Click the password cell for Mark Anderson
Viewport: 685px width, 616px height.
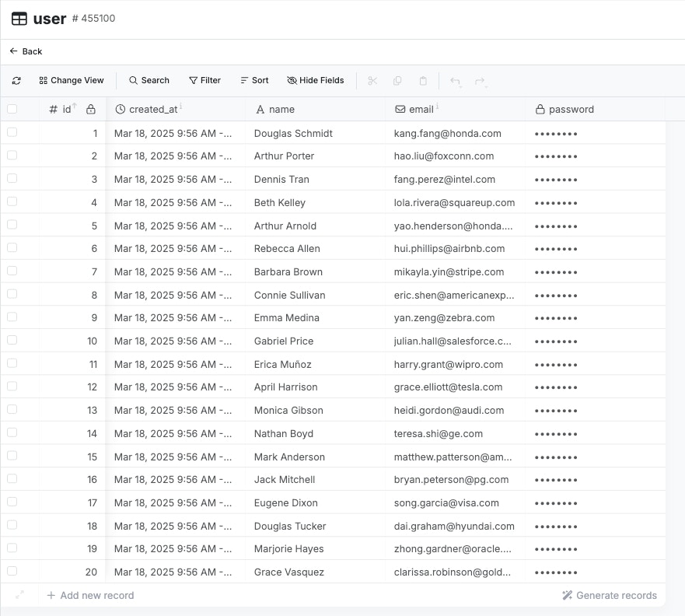pos(595,457)
